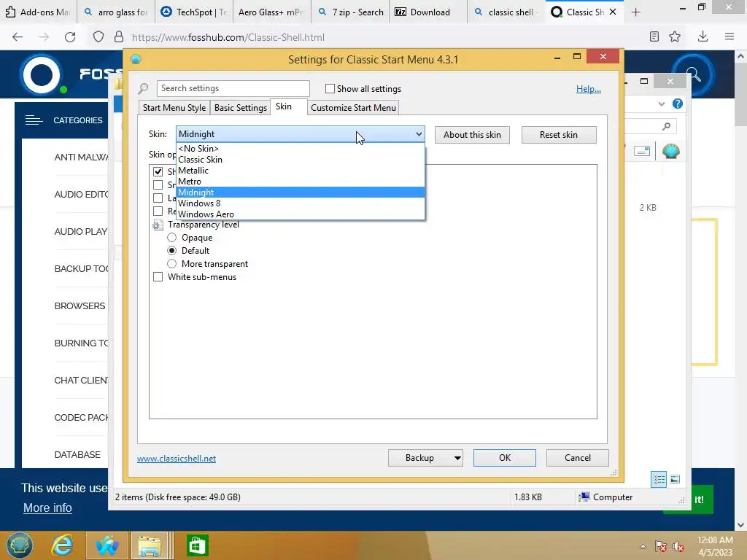Click the Search settings input field
Screen dimensions: 747x560
(233, 88)
